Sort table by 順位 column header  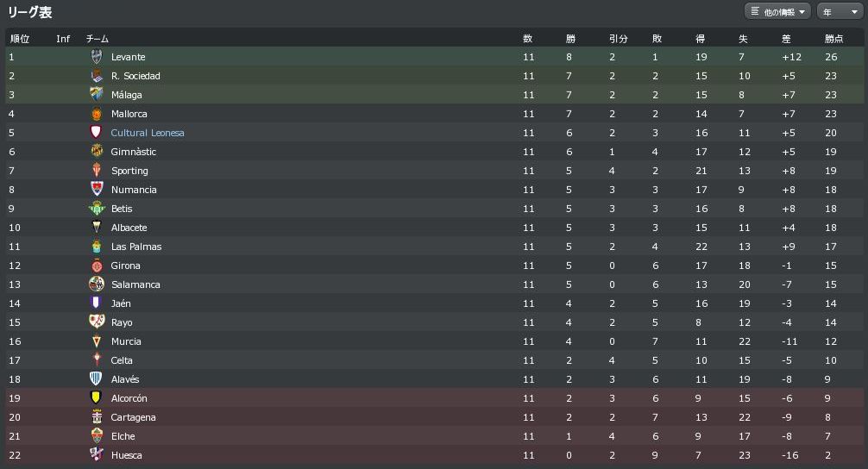click(20, 39)
